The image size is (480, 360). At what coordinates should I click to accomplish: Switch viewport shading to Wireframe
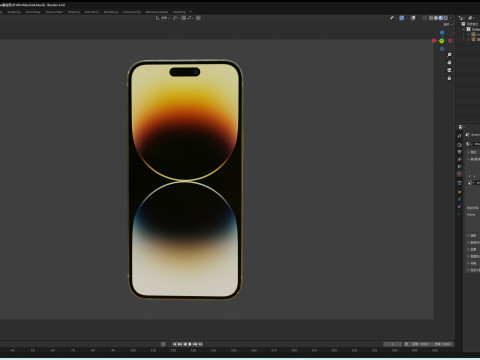point(431,18)
